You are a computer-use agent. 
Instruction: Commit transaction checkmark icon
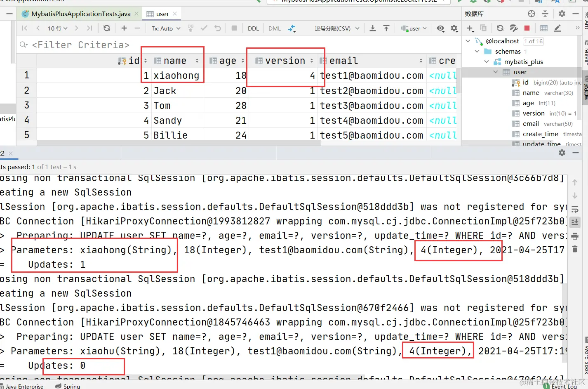tap(204, 28)
